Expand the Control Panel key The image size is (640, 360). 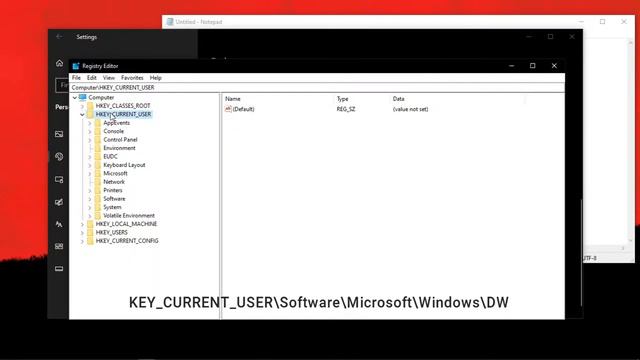pyautogui.click(x=90, y=140)
